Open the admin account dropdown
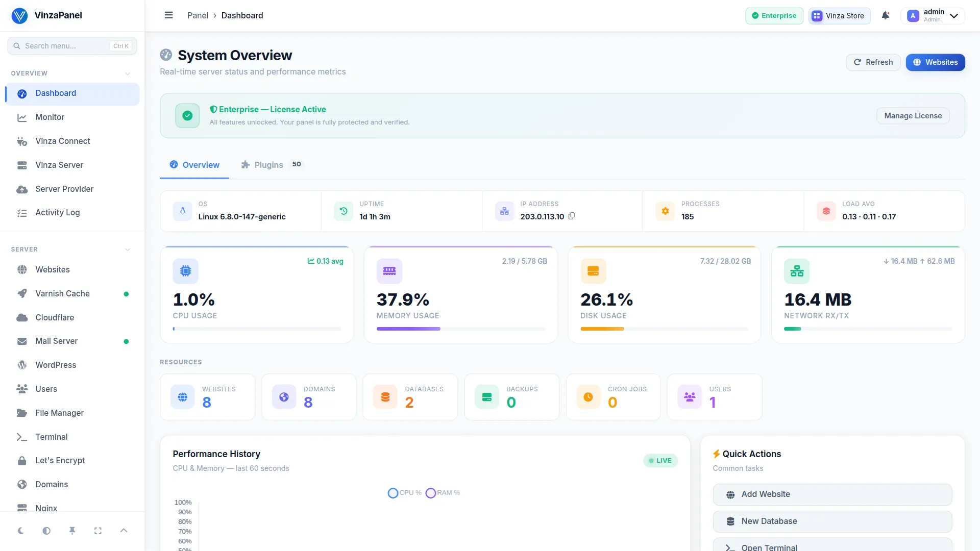 point(933,16)
